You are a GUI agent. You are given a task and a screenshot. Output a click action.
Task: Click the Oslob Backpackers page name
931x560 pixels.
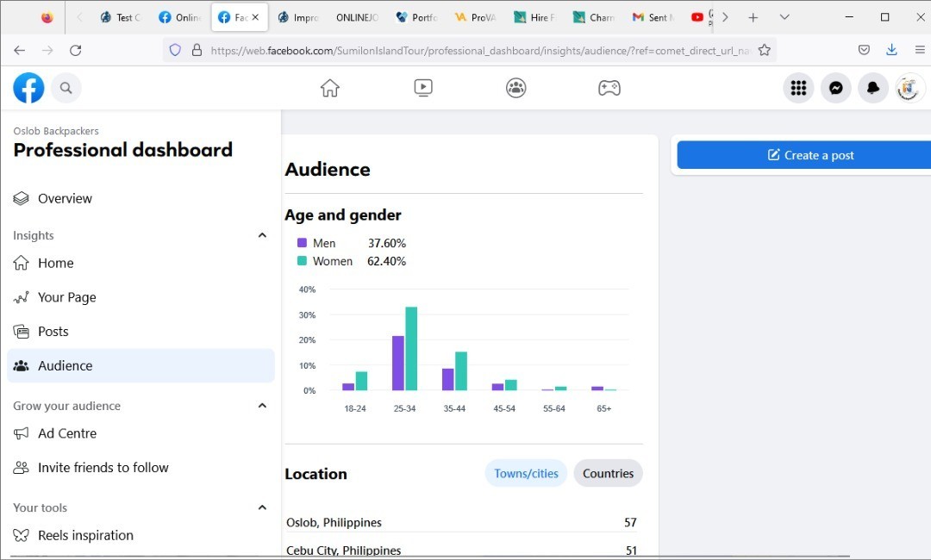tap(56, 131)
